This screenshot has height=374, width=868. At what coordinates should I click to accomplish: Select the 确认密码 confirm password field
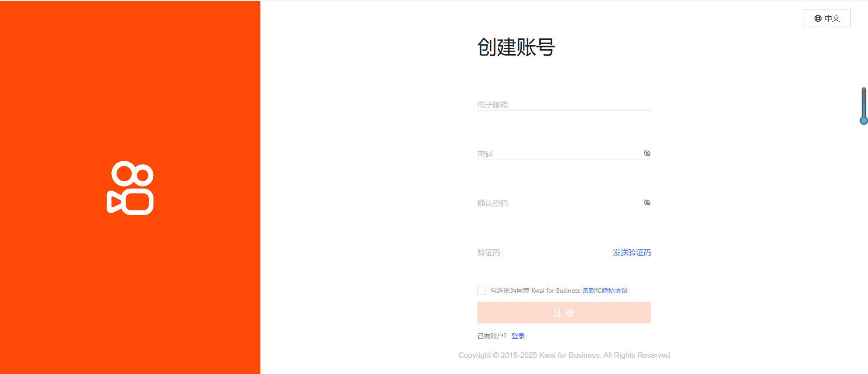pyautogui.click(x=558, y=203)
